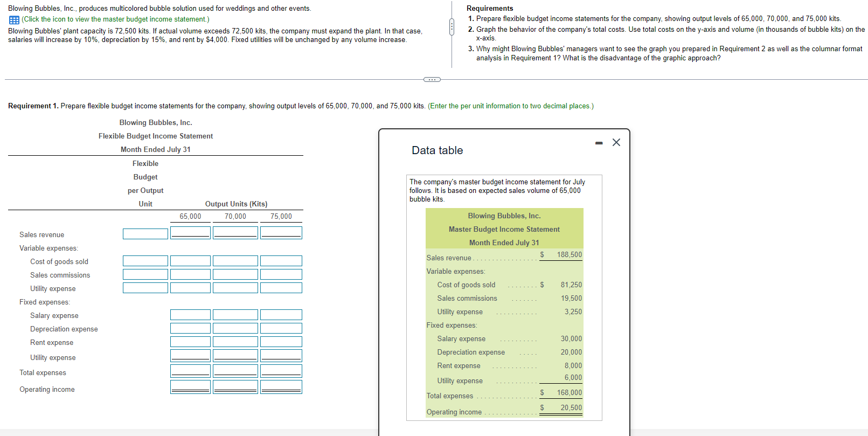Click the 20,000 depreciation expense value
868x436 pixels.
571,352
